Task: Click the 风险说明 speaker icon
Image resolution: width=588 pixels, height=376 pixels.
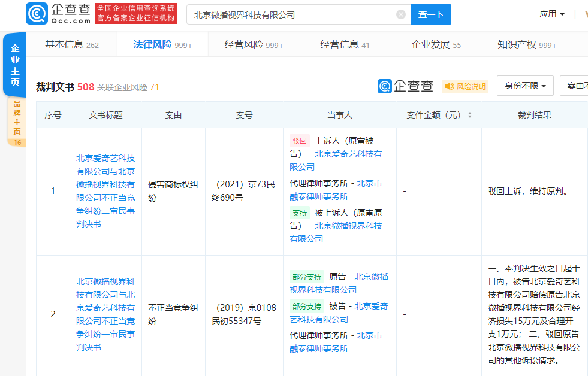Action: pos(449,87)
